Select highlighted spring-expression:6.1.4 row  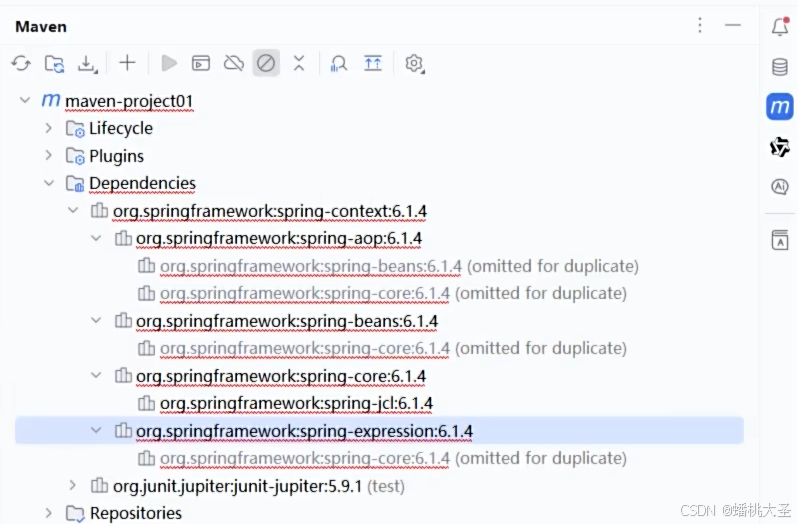[379, 430]
